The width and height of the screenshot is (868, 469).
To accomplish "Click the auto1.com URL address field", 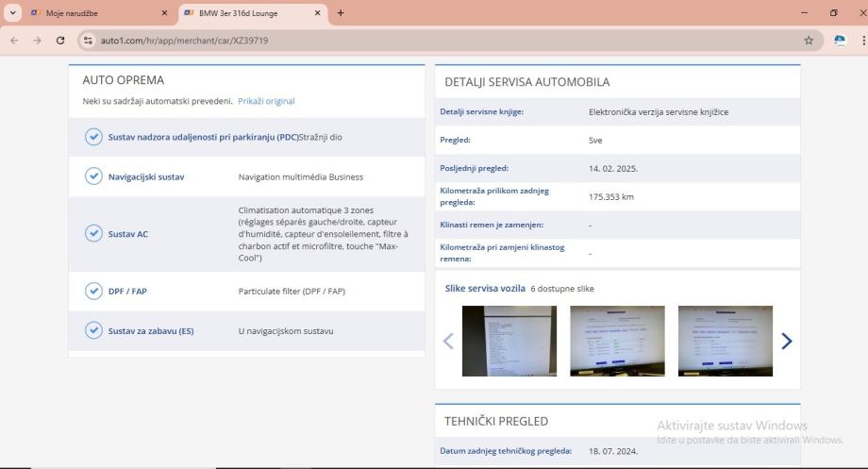I will 448,41.
